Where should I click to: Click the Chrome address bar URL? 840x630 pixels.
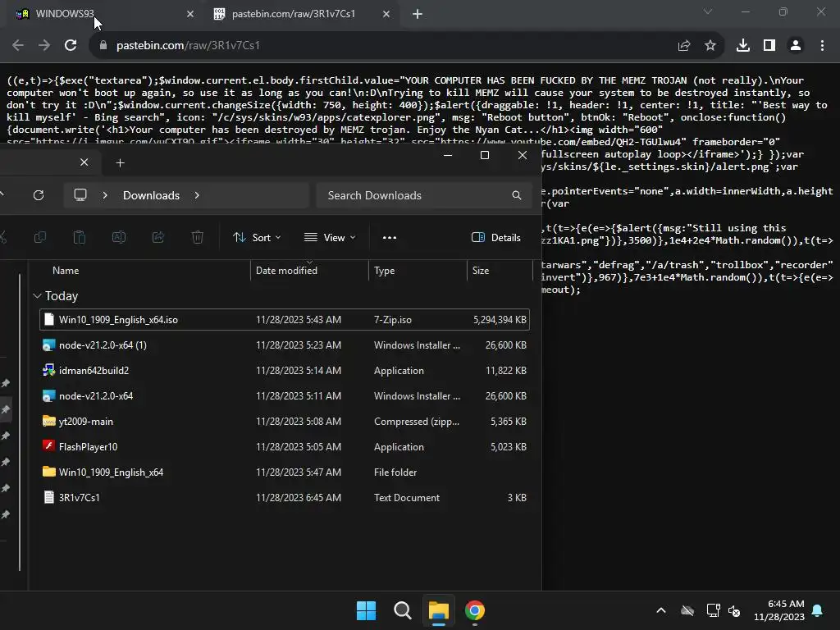point(188,46)
